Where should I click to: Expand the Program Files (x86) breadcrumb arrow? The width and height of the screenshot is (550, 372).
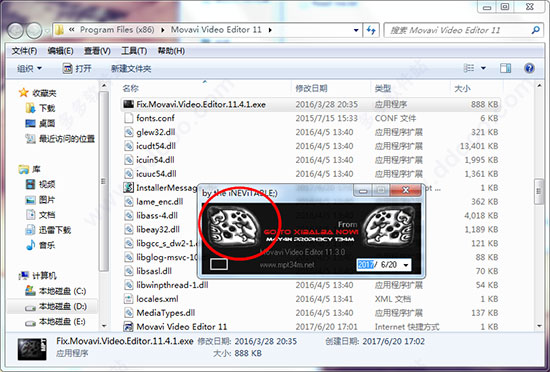pyautogui.click(x=163, y=30)
